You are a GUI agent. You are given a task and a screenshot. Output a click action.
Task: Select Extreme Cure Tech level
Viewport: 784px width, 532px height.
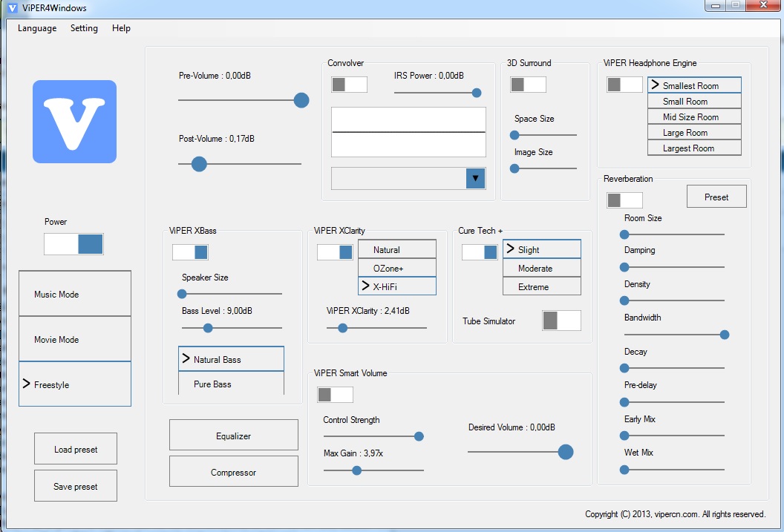click(542, 286)
